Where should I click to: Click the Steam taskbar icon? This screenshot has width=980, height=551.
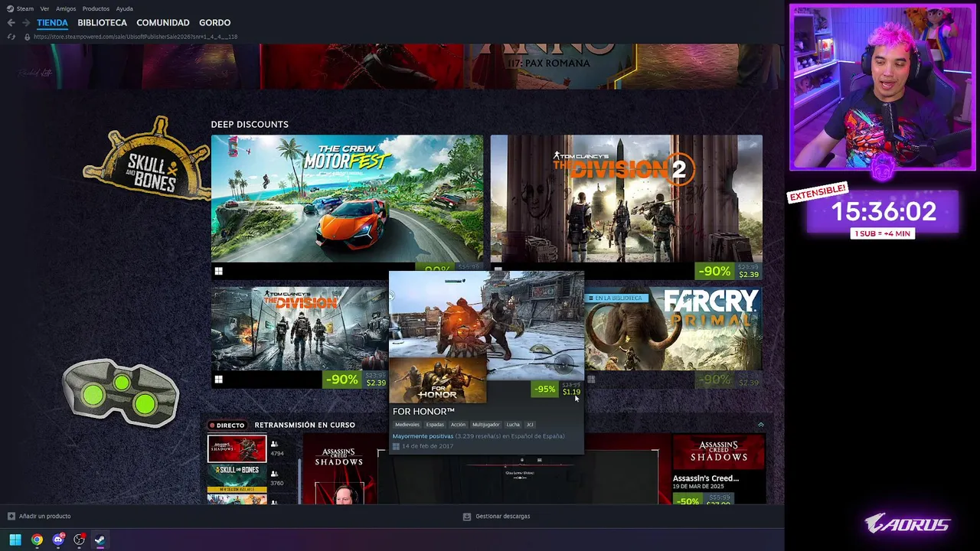click(x=100, y=540)
